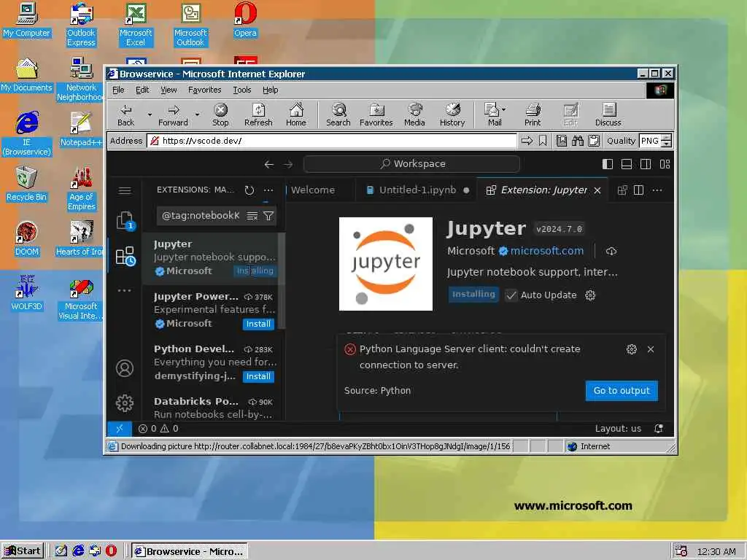Open the IE History pane
Viewport: 747px width, 560px height.
coord(452,115)
